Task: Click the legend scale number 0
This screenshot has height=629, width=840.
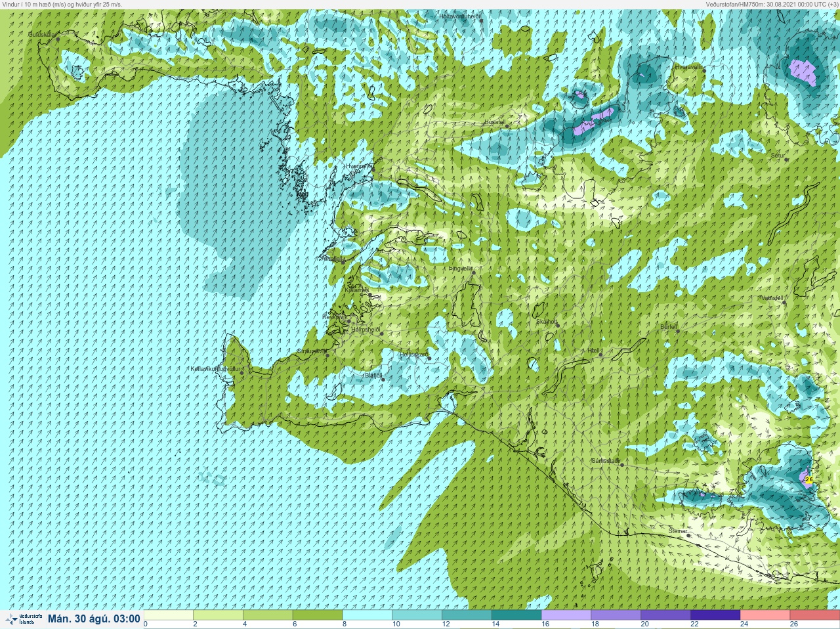Action: point(146,624)
